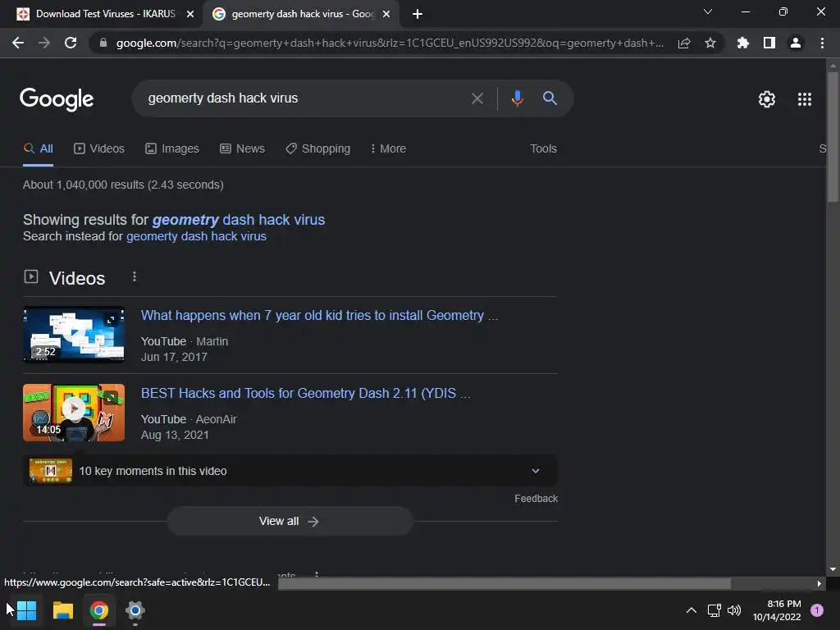Switch to Shopping search results
The image size is (840, 630).
tap(317, 149)
